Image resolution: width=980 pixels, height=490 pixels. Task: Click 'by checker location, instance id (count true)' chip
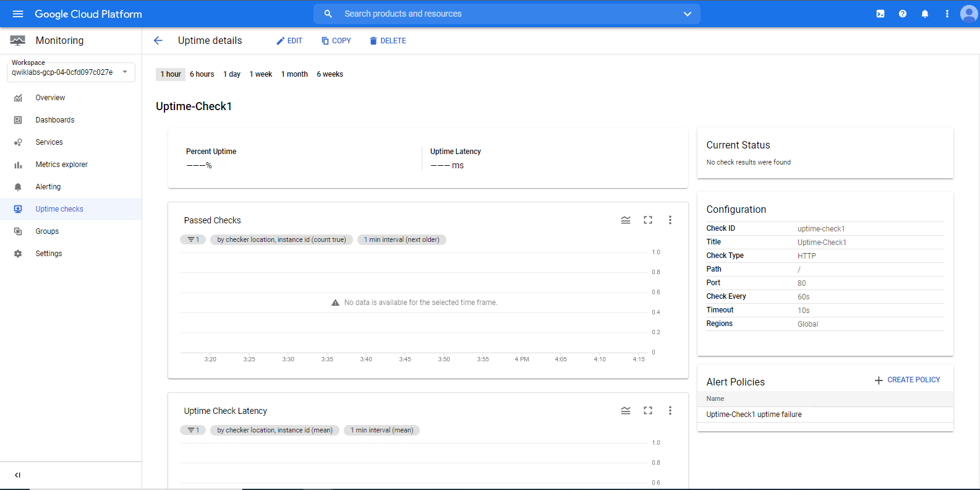pyautogui.click(x=281, y=239)
